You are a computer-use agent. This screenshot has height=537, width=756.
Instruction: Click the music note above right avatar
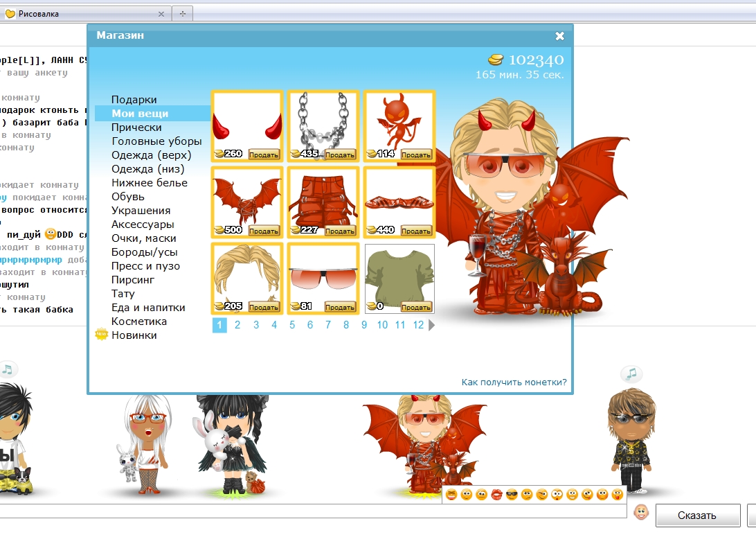(631, 374)
